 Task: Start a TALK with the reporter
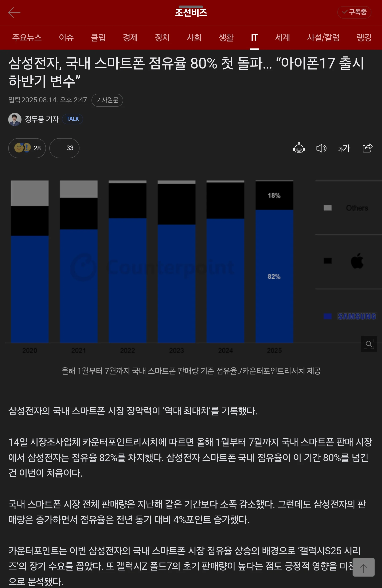tap(72, 119)
